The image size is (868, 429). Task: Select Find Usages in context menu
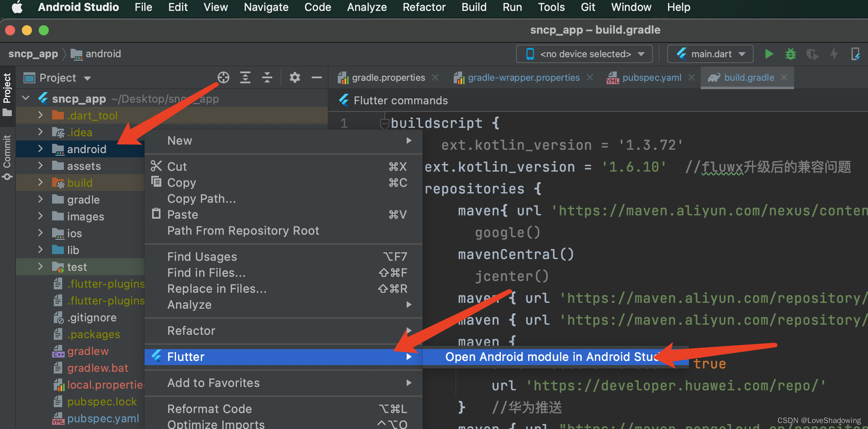tap(284, 257)
